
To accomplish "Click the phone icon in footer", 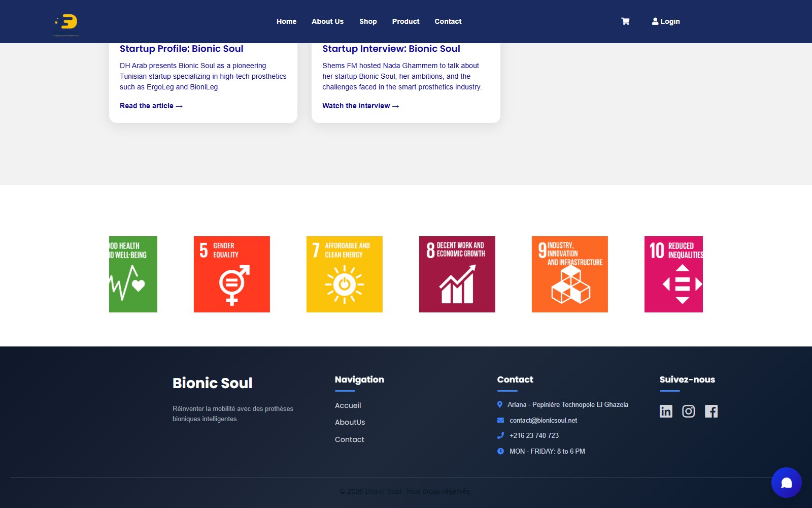I will [500, 435].
